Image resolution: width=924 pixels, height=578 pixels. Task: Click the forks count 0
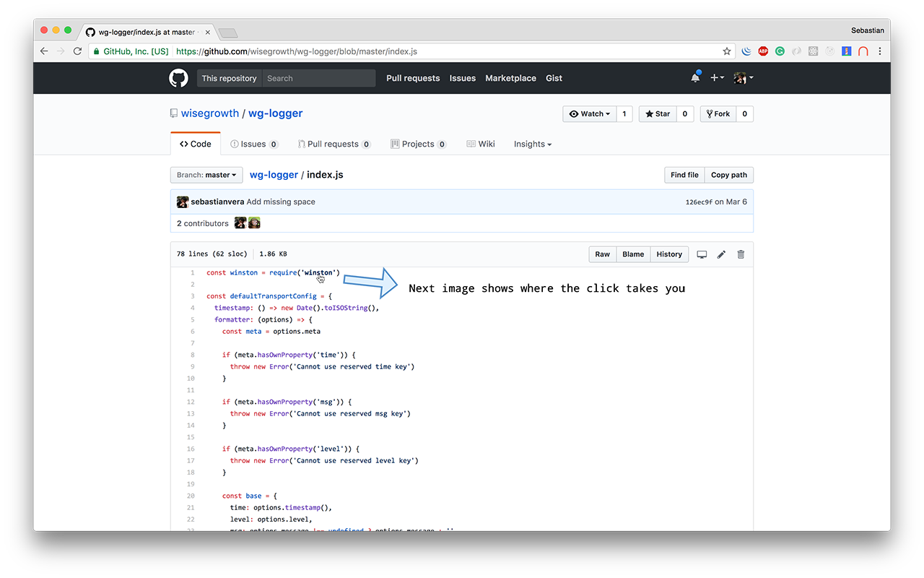click(x=745, y=113)
